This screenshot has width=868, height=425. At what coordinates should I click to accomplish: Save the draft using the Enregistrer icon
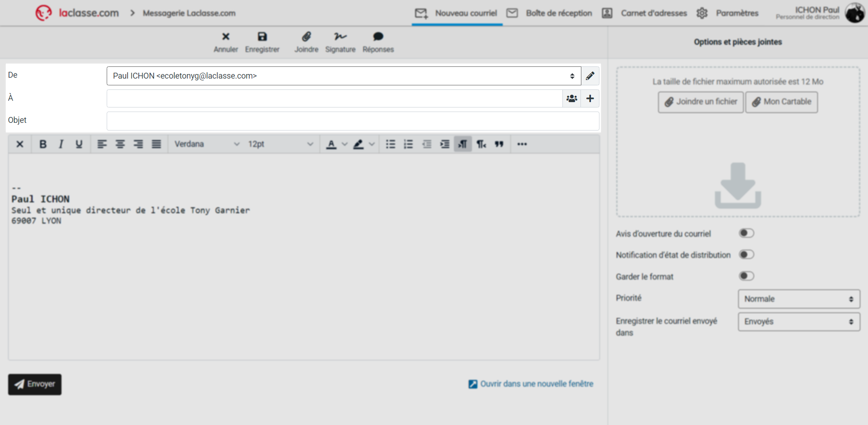pyautogui.click(x=262, y=42)
